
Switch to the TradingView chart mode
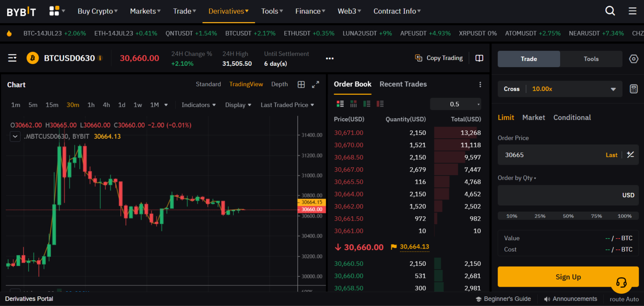pyautogui.click(x=246, y=84)
